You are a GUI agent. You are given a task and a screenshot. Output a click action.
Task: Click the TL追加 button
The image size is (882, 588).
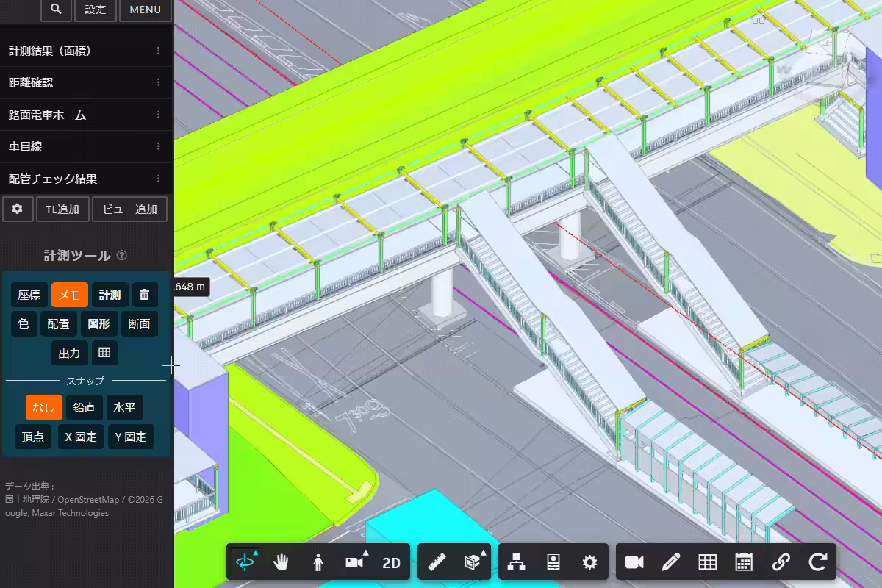(x=62, y=209)
